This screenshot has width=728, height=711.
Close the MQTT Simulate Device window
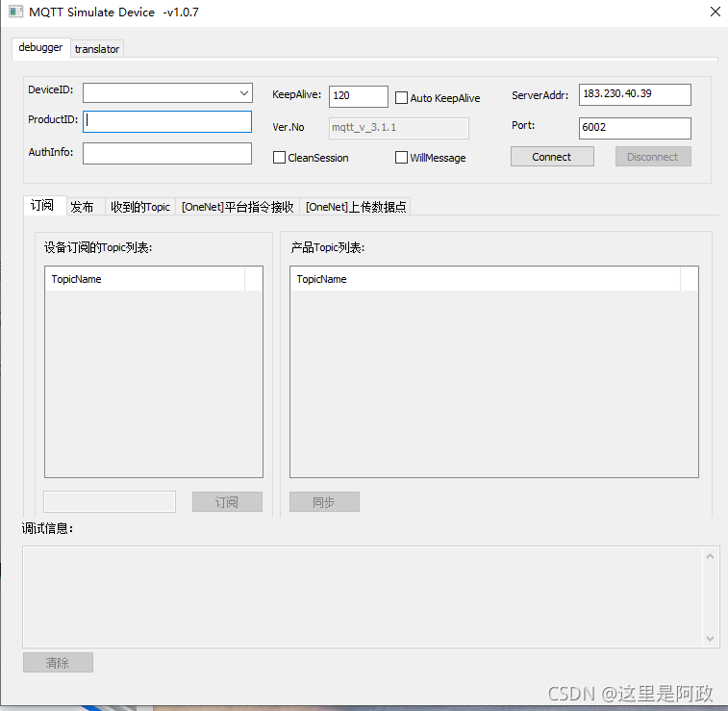(715, 12)
